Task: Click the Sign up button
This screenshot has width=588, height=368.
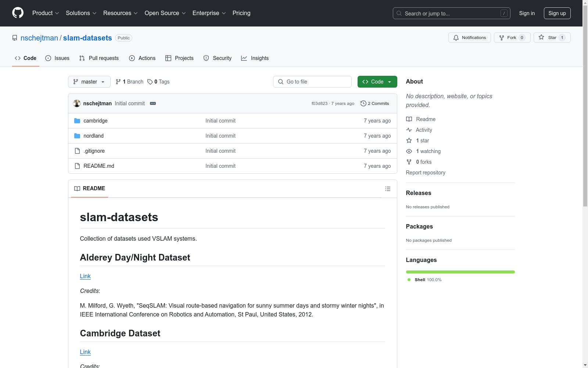Action: pos(557,13)
